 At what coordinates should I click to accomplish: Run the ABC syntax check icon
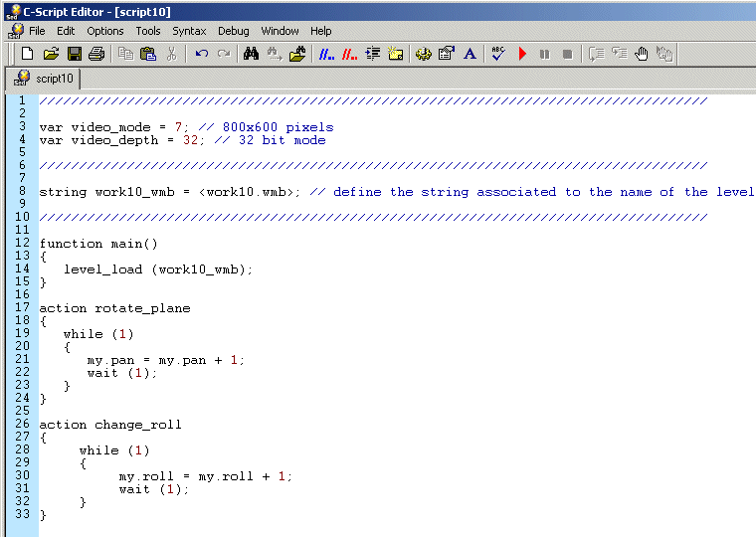[498, 54]
